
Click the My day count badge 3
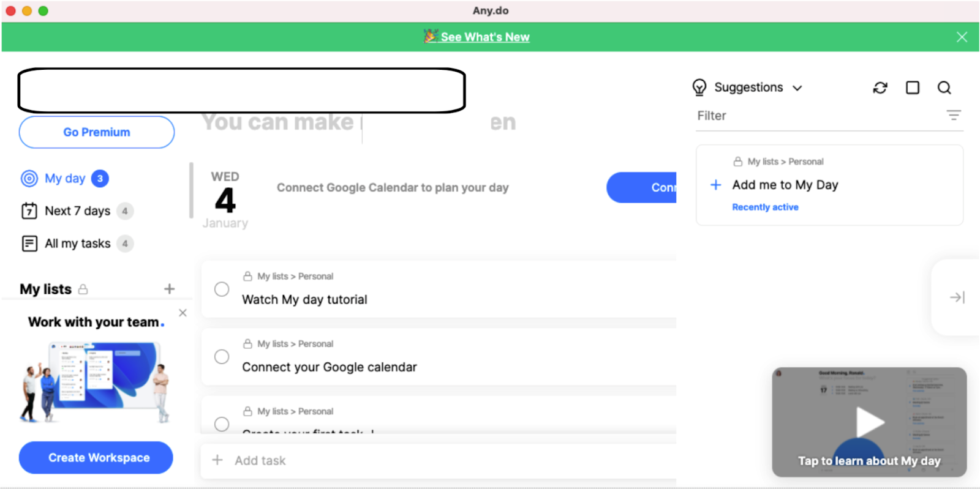click(100, 178)
